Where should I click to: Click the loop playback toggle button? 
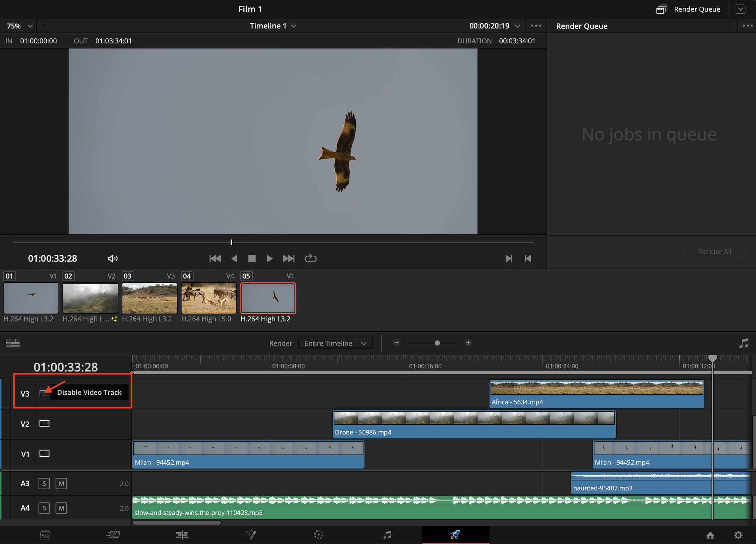310,258
